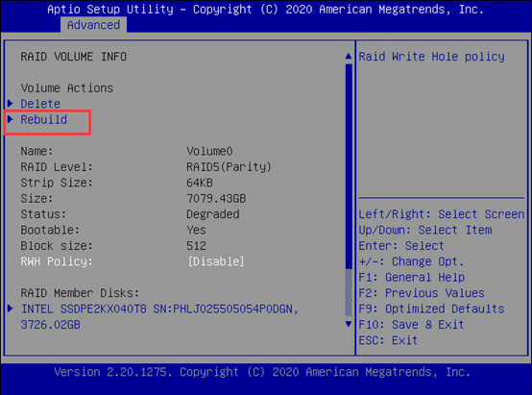The width and height of the screenshot is (532, 395).
Task: Open the Rebuild volume action
Action: tap(44, 119)
